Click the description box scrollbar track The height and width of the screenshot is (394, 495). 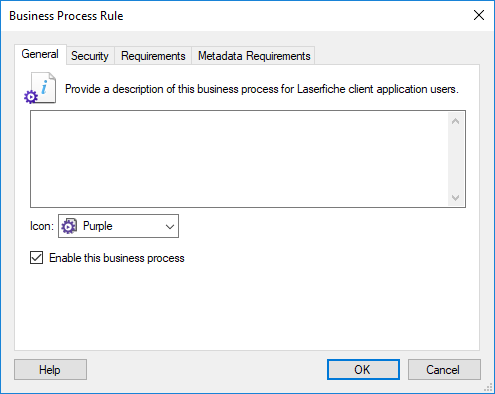[455, 159]
